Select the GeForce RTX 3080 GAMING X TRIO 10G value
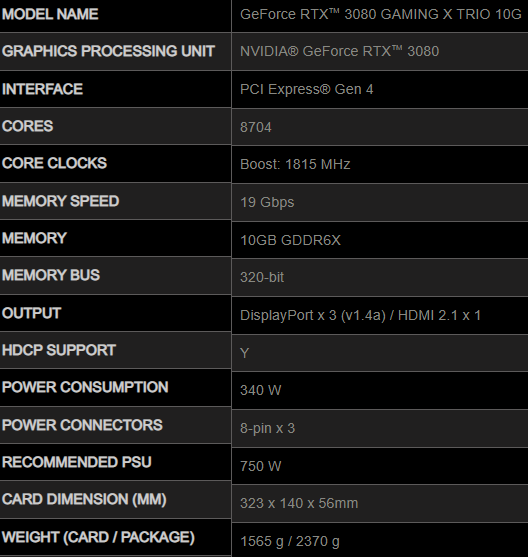 click(x=381, y=15)
